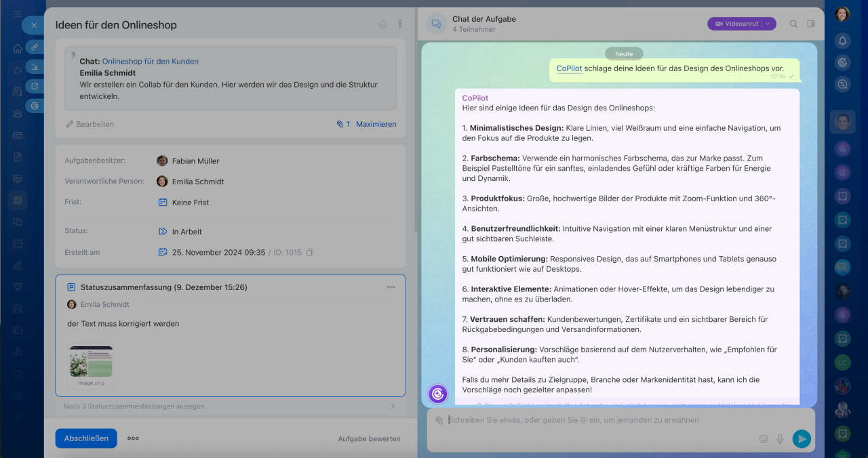Screen dimensions: 868x458
Task: Click Aufgabe bewerten to rate the task
Action: [x=369, y=438]
